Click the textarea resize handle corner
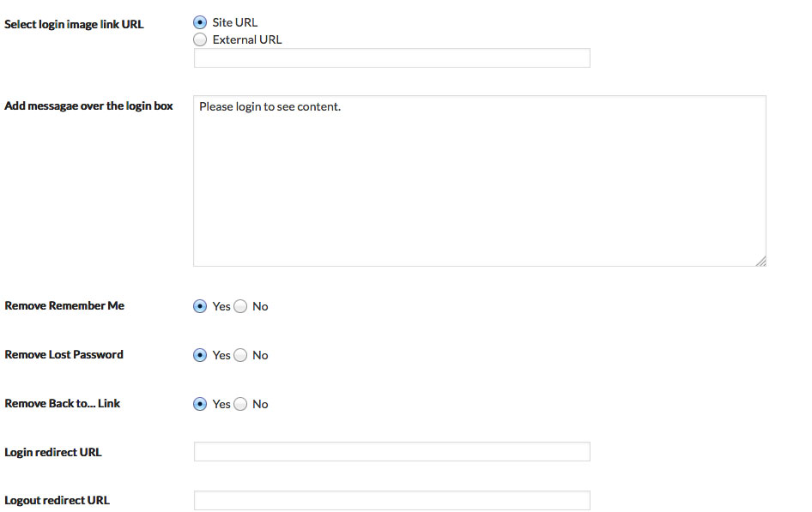The height and width of the screenshot is (512, 812). [760, 262]
